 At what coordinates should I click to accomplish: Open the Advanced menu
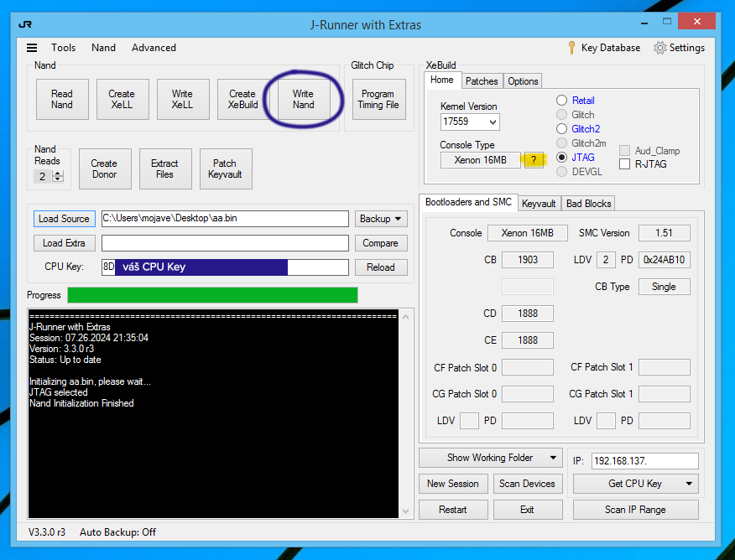click(154, 48)
